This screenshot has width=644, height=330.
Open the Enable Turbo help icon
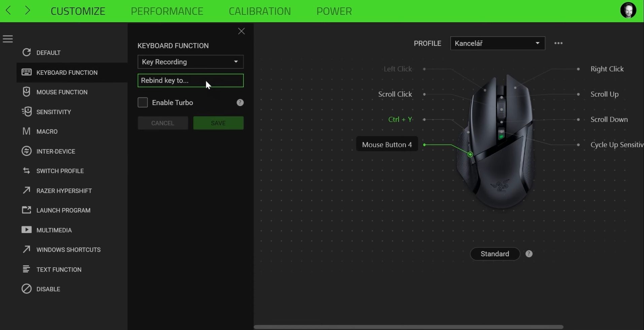(240, 102)
